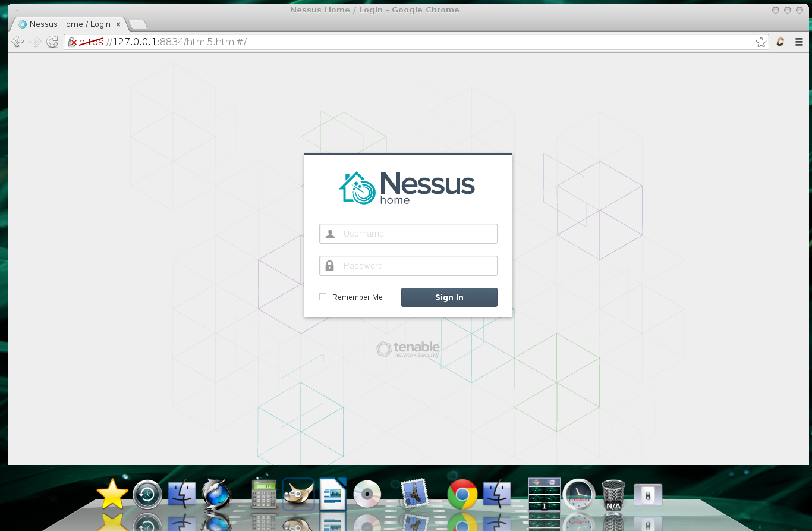Close the Chrome window
The image size is (812, 531).
click(x=800, y=10)
